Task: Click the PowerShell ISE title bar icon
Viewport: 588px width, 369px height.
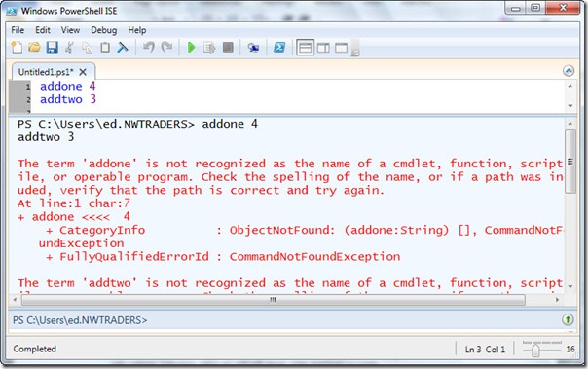Action: (12, 11)
